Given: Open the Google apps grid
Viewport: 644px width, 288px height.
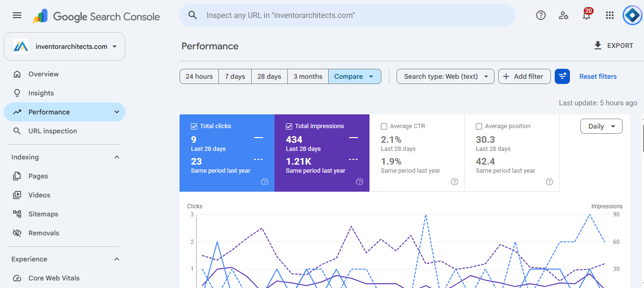Looking at the screenshot, I should click(x=610, y=15).
